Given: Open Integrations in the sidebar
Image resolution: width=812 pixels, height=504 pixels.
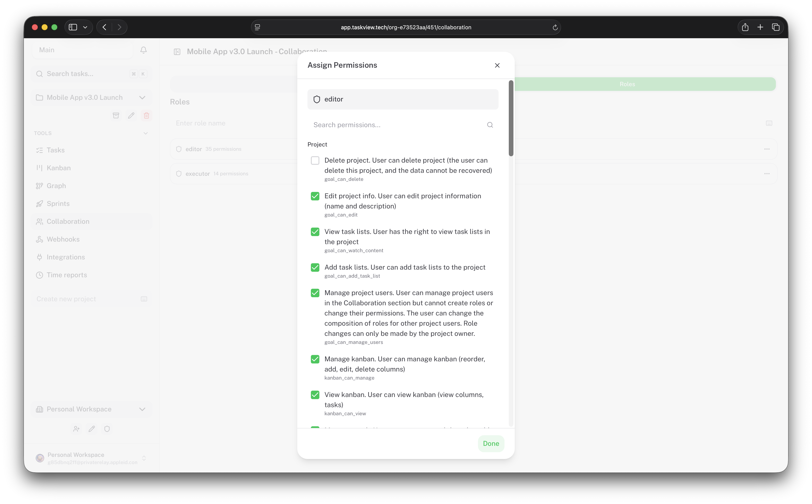Looking at the screenshot, I should tap(92, 257).
